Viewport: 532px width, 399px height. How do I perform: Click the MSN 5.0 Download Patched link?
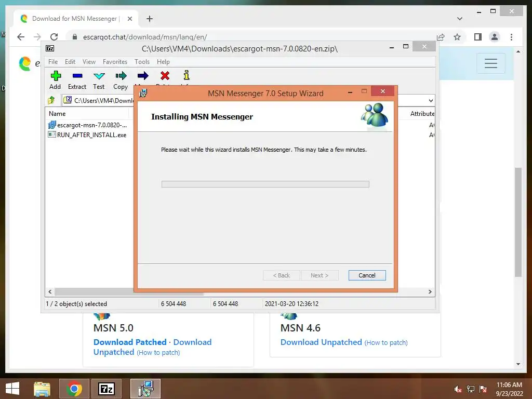coord(130,342)
